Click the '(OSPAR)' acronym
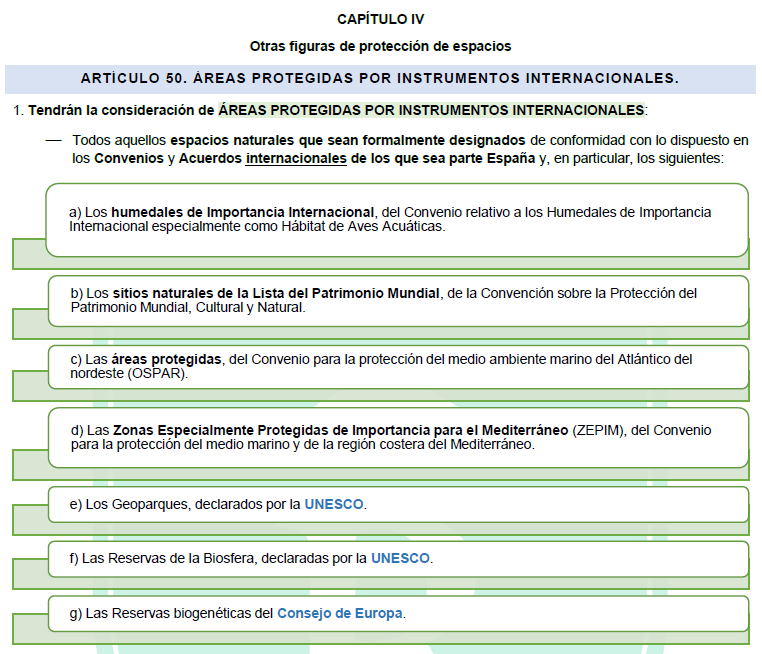 [x=155, y=373]
